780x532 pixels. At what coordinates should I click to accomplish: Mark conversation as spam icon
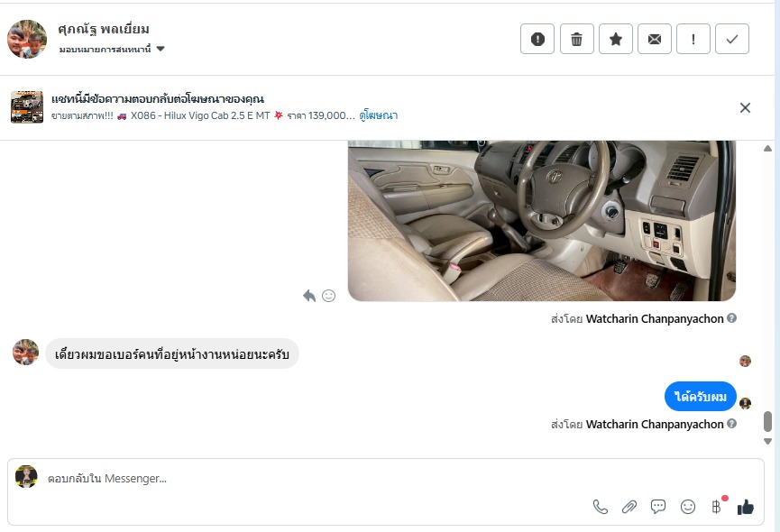[537, 39]
